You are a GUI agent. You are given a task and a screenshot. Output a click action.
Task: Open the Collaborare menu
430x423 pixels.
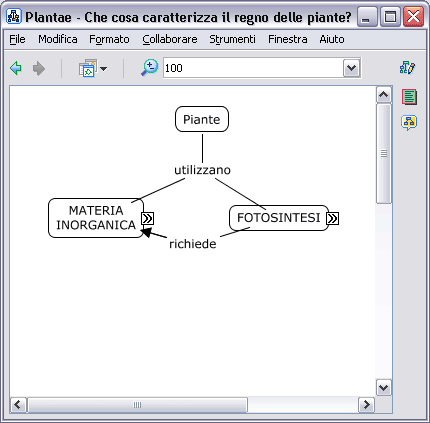point(170,39)
